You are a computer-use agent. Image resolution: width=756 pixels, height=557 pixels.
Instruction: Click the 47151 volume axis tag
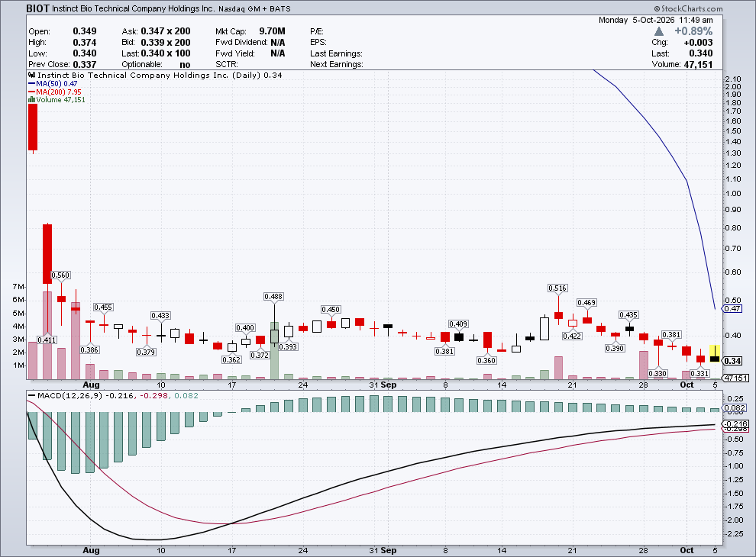click(x=735, y=378)
